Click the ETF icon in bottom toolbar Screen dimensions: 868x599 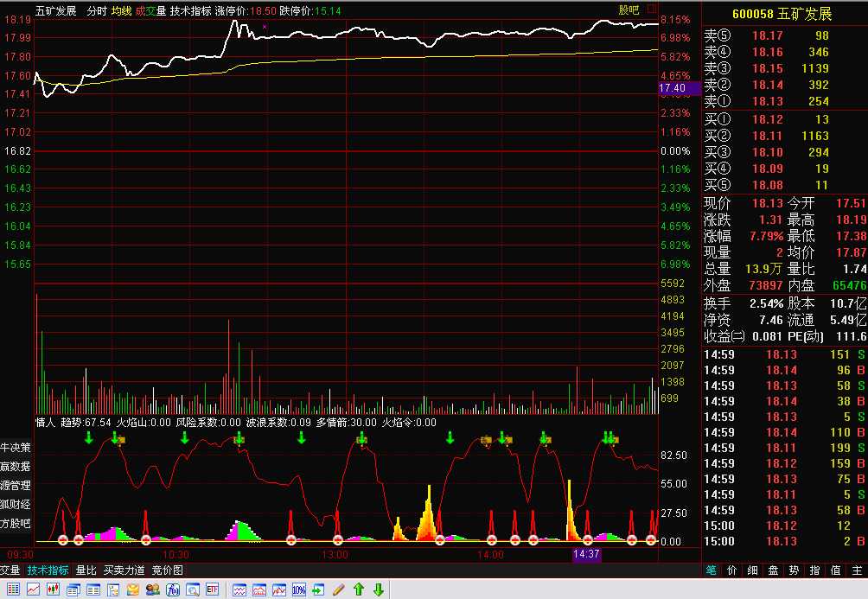(x=212, y=589)
